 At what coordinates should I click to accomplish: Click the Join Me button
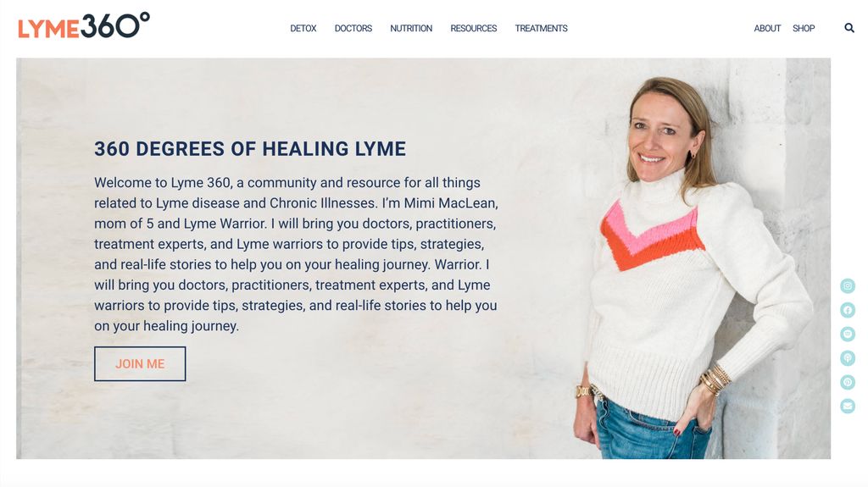click(x=140, y=363)
